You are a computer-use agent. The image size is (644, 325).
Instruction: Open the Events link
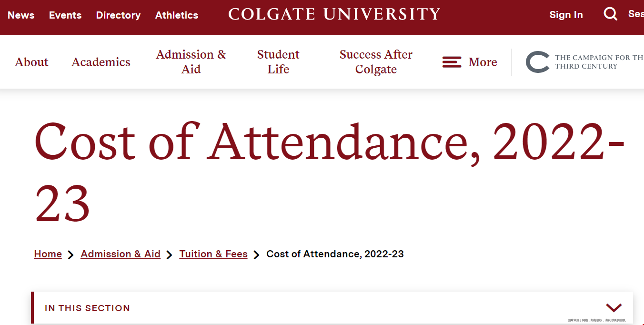(65, 15)
